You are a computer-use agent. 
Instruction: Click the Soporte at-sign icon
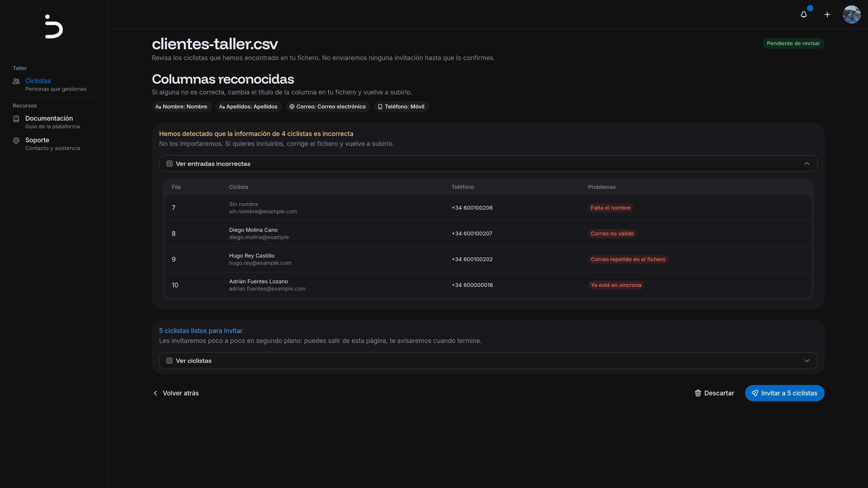coord(16,141)
